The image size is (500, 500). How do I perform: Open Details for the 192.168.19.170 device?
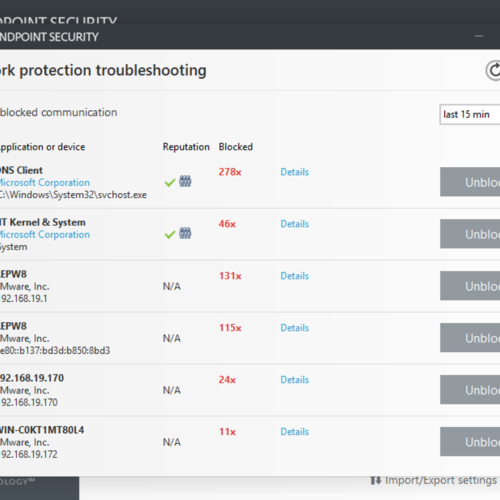[295, 380]
